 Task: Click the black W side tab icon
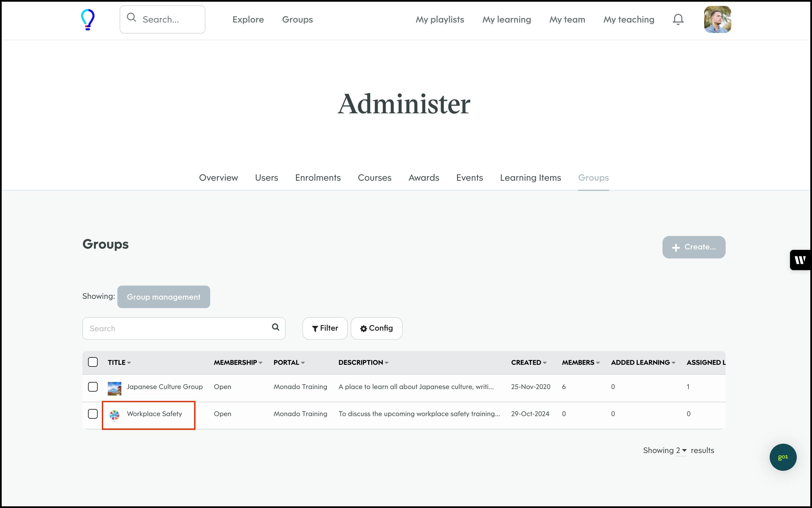(x=800, y=260)
